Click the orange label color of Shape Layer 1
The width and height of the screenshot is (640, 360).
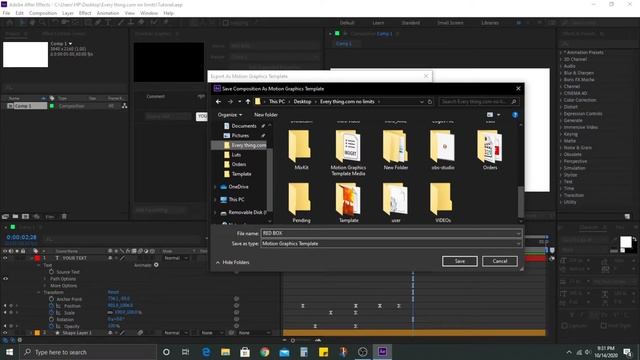click(37, 333)
